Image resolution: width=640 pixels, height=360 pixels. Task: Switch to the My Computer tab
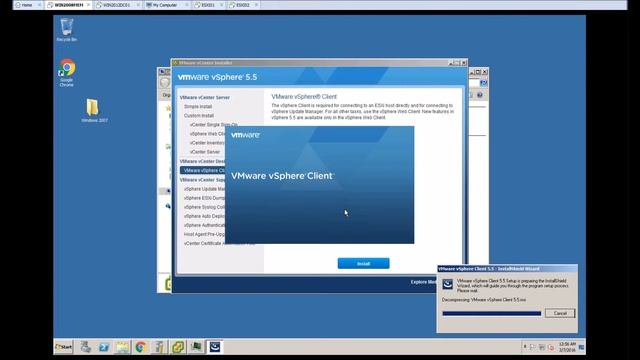click(x=167, y=5)
